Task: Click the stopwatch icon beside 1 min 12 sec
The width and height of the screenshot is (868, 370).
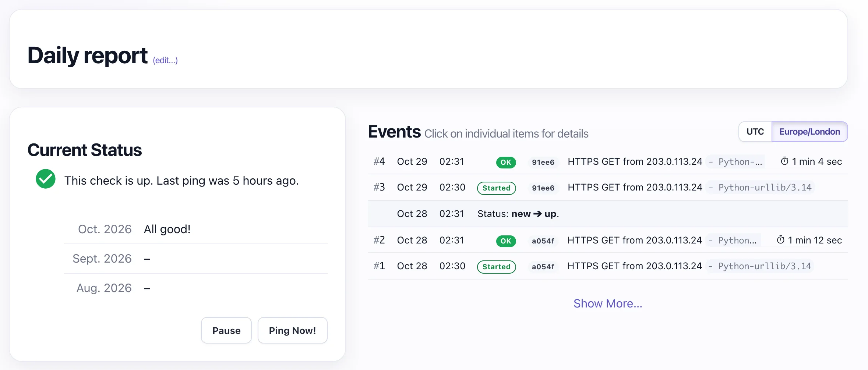Action: [780, 240]
